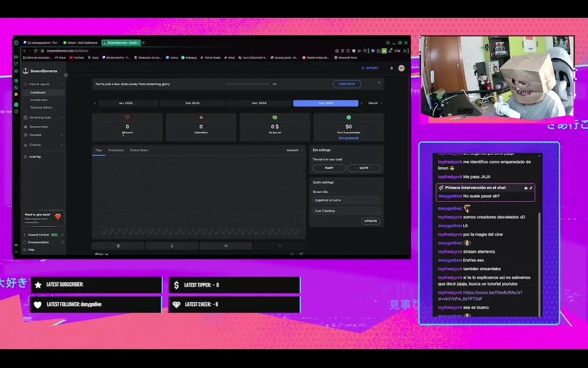Open the user avatar menu
The width and height of the screenshot is (588, 368).
pyautogui.click(x=401, y=68)
